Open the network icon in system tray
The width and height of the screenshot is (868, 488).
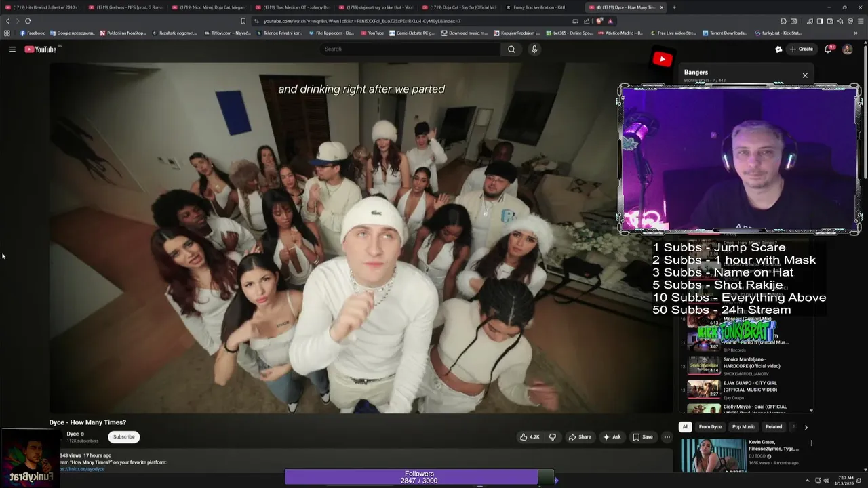(x=817, y=481)
